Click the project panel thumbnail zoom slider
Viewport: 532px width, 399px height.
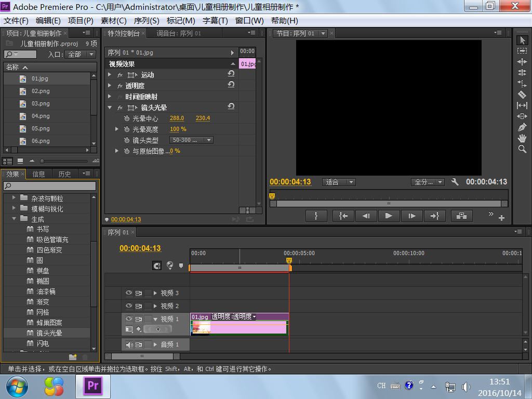[x=43, y=161]
